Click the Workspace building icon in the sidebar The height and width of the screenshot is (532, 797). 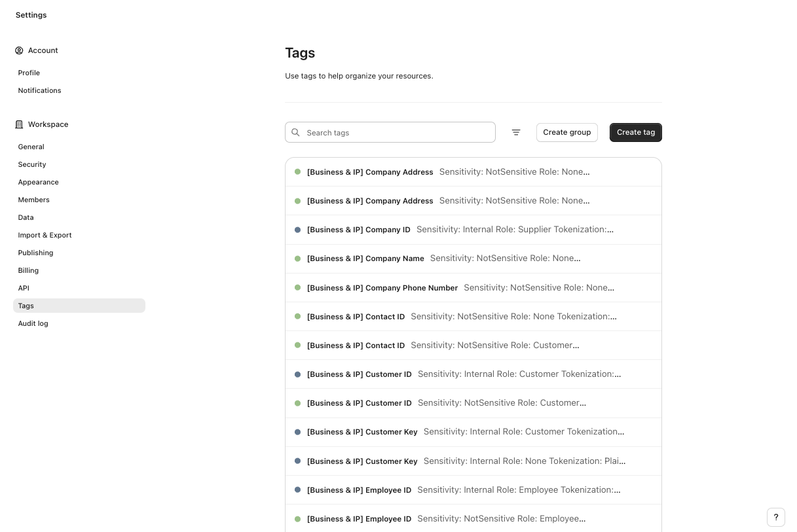click(x=19, y=124)
